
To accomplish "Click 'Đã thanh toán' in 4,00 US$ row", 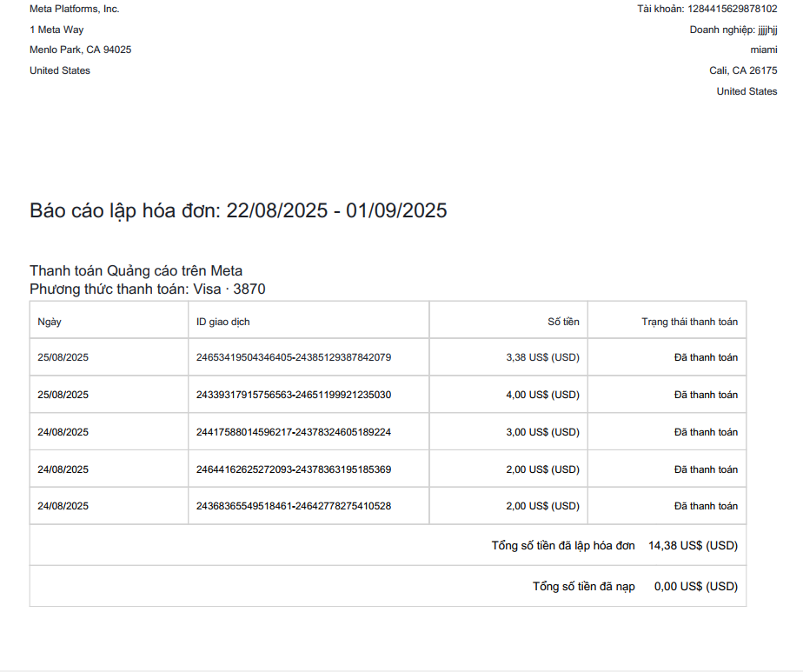I will click(x=706, y=395).
